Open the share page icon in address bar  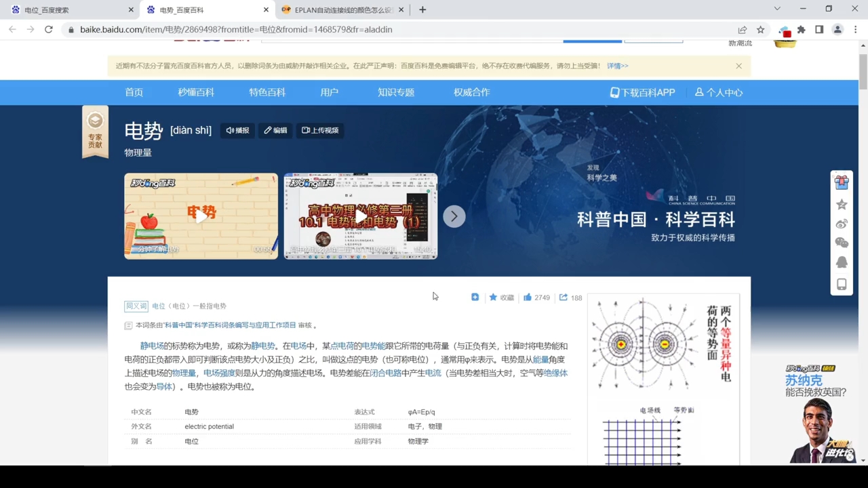point(743,30)
